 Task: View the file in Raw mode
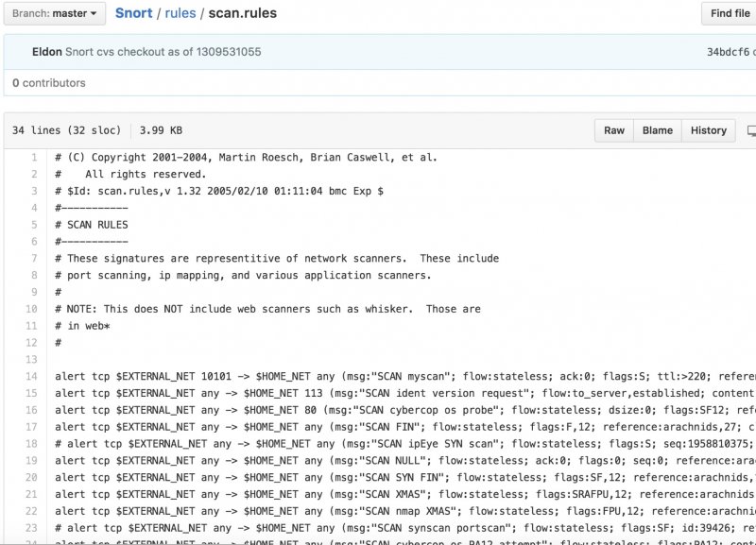(x=613, y=130)
